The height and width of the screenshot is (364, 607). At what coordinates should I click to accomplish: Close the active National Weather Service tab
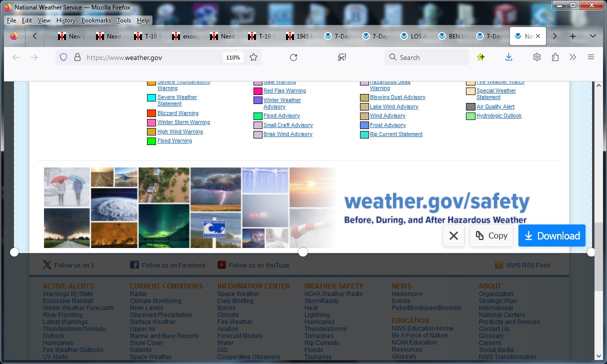click(538, 36)
